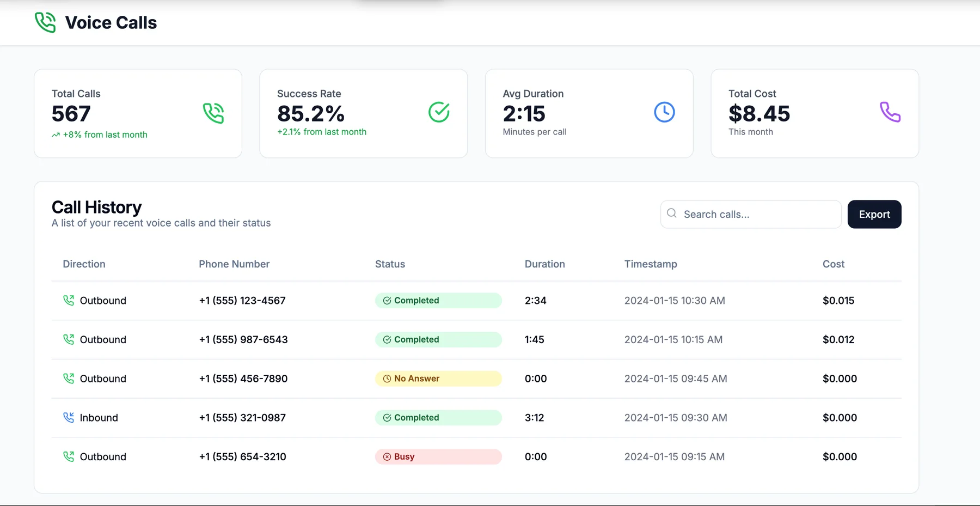
Task: Click the $0.015 cost value
Action: click(838, 301)
